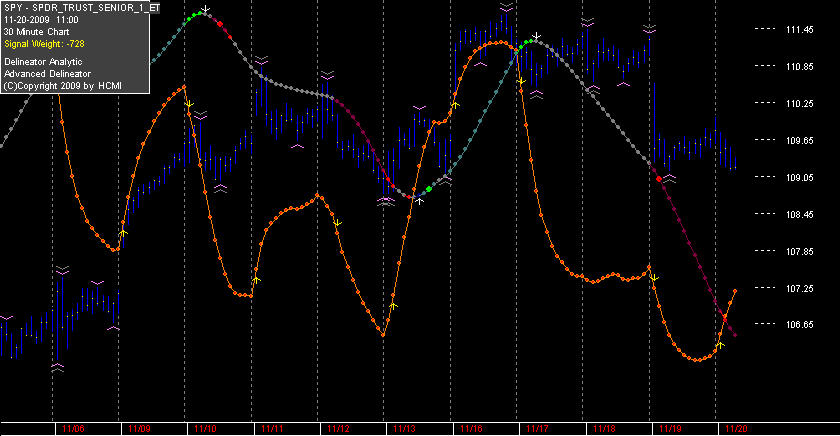The width and height of the screenshot is (840, 436).
Task: Click the yellow Signal Weight -728 text
Action: [44, 44]
